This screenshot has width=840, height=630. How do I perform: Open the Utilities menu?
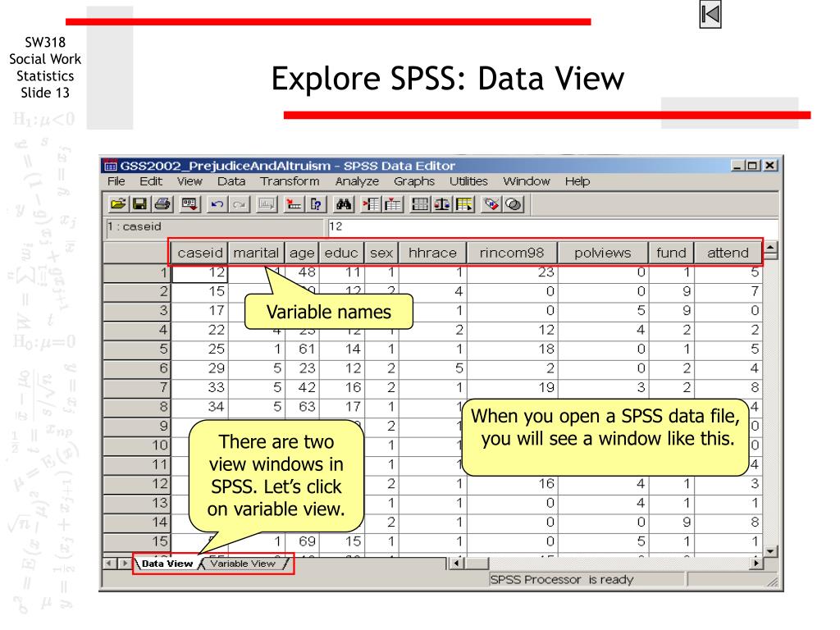coord(468,181)
